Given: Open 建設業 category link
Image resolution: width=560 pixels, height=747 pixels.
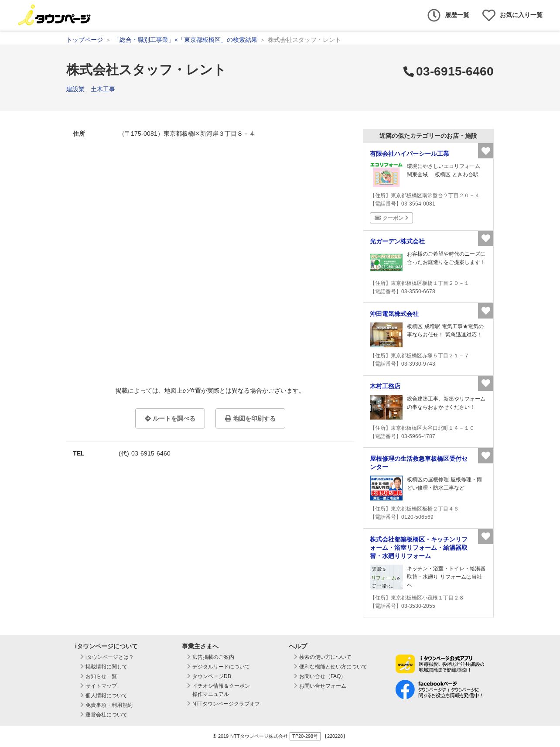Looking at the screenshot, I should (x=75, y=89).
